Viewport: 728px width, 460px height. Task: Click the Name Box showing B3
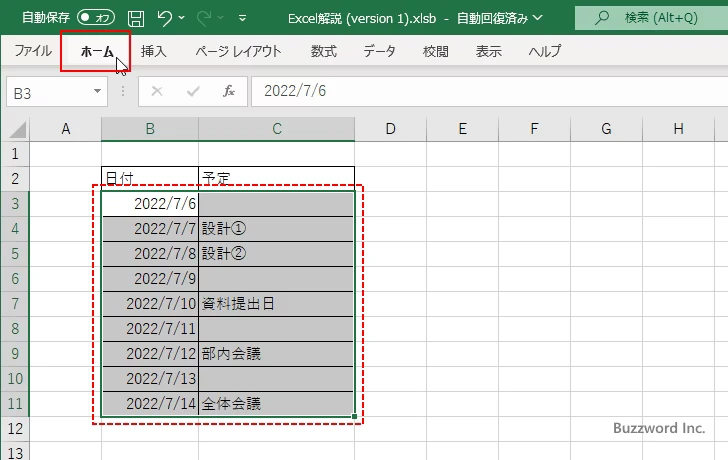49,92
